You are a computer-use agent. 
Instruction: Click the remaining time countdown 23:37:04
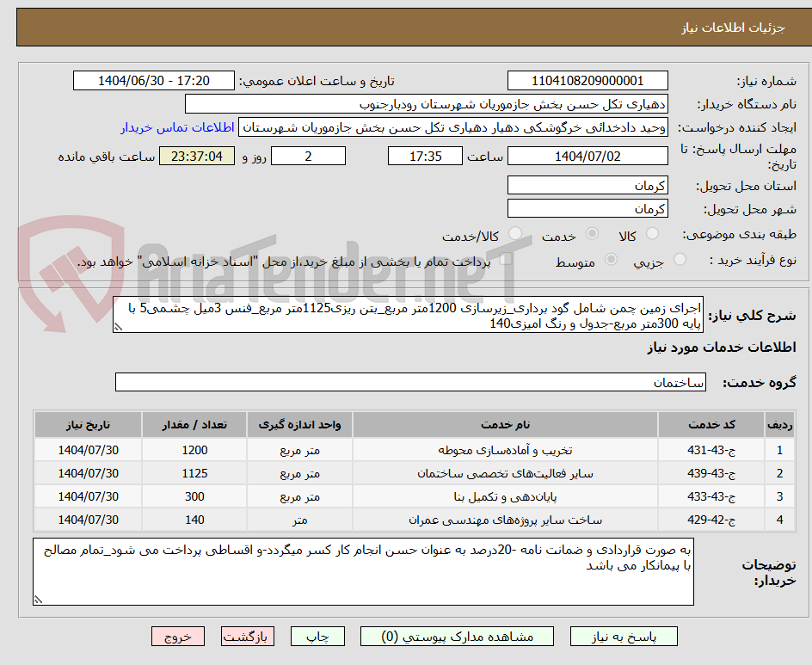(x=196, y=156)
